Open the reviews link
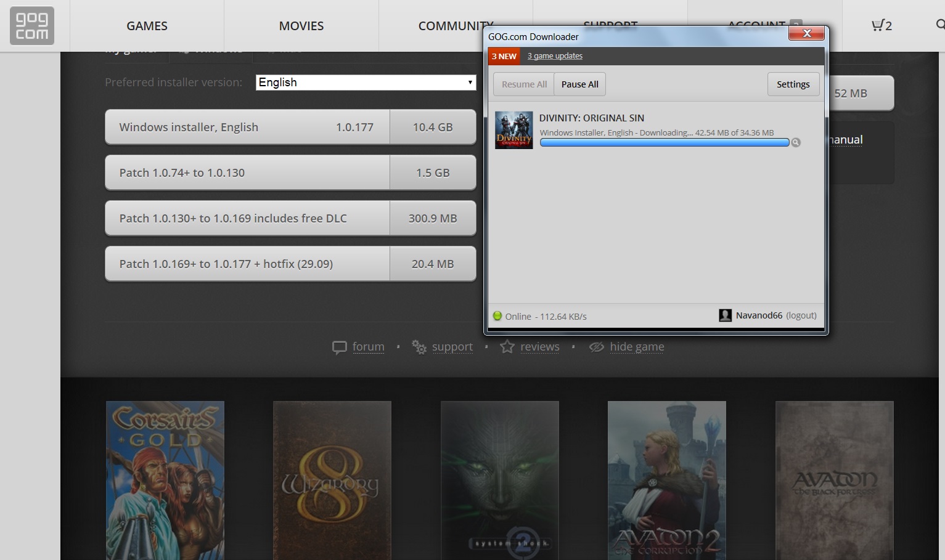 click(x=540, y=347)
